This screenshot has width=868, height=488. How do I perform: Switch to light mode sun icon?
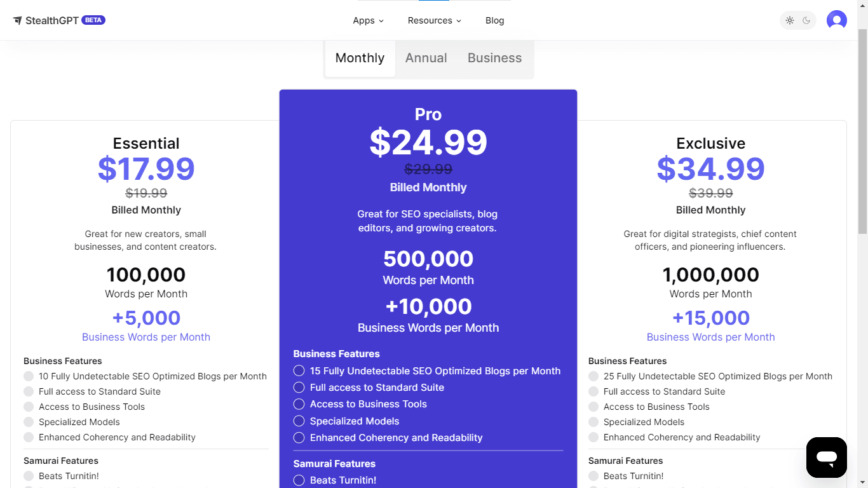[790, 20]
